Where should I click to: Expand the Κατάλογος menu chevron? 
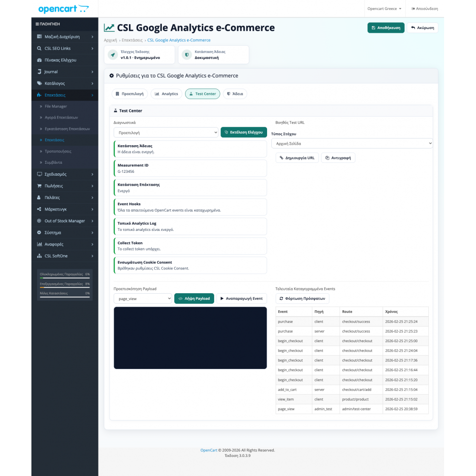click(92, 83)
